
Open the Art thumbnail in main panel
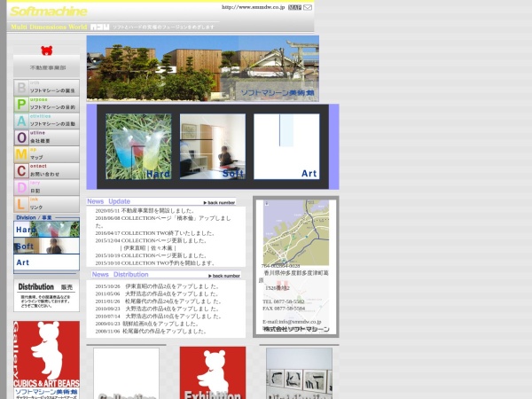[x=286, y=146]
